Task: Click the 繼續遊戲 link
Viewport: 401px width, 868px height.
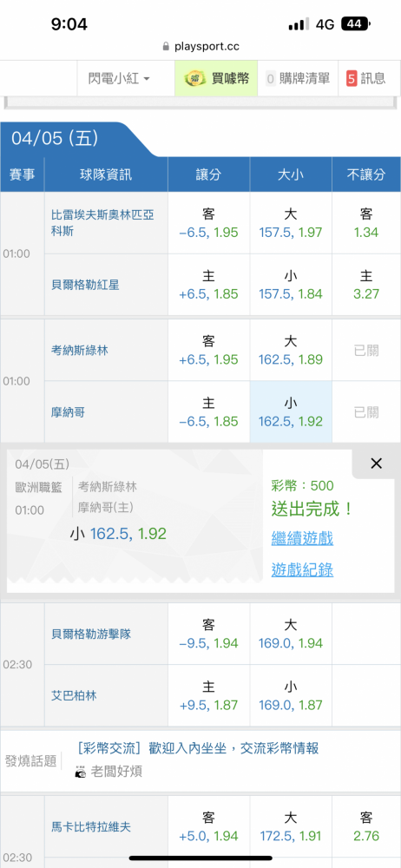Action: [302, 537]
